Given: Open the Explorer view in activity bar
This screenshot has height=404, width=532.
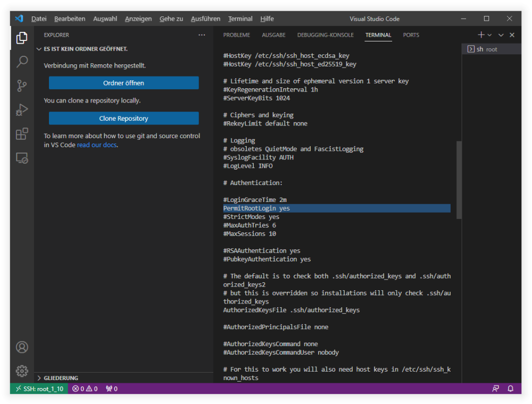Looking at the screenshot, I should pos(22,38).
